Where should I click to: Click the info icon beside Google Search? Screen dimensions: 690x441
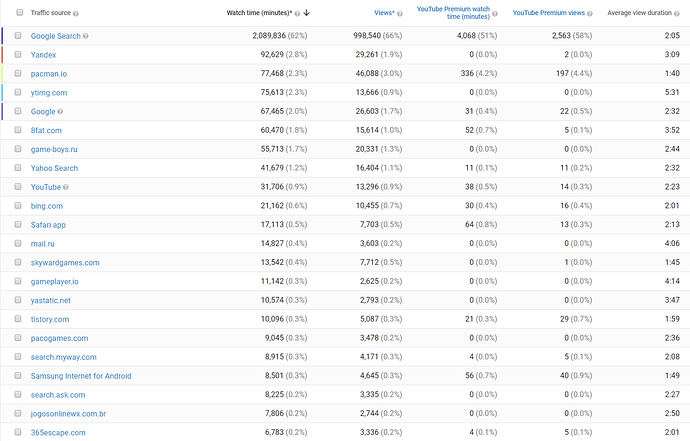85,36
